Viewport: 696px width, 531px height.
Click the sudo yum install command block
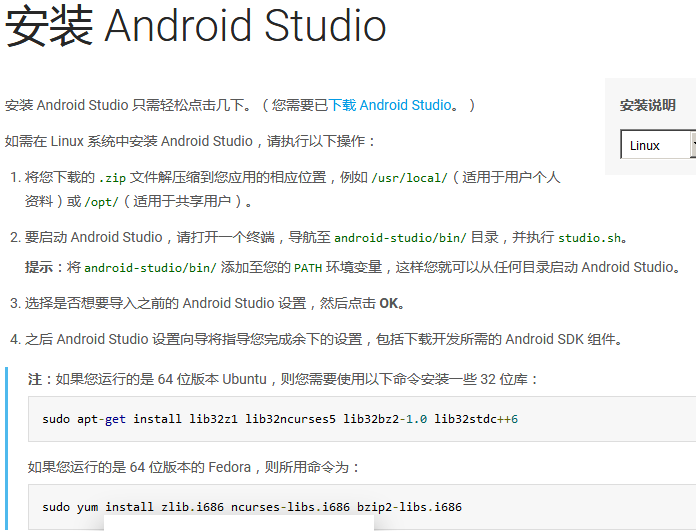pos(252,507)
